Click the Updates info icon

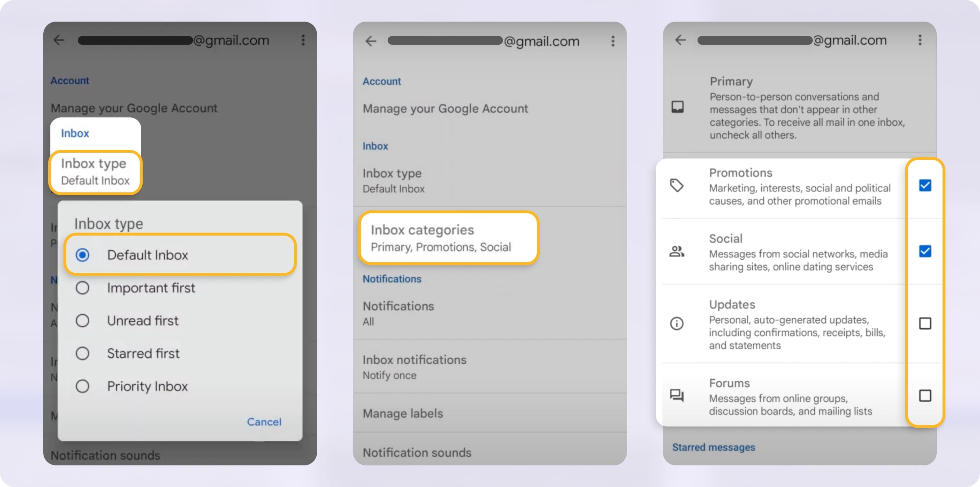tap(677, 324)
